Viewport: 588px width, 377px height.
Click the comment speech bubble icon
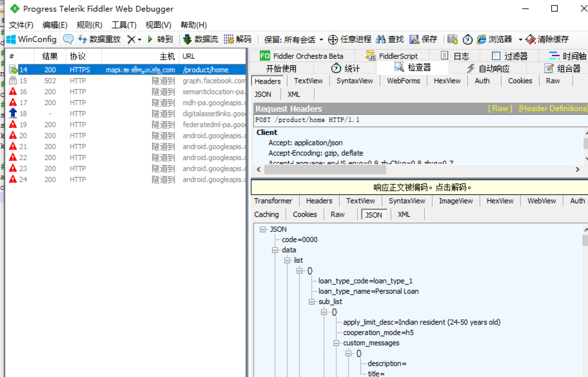pos(68,39)
